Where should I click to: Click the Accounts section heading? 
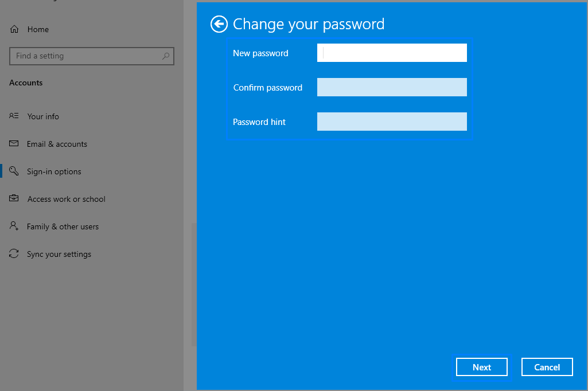26,83
